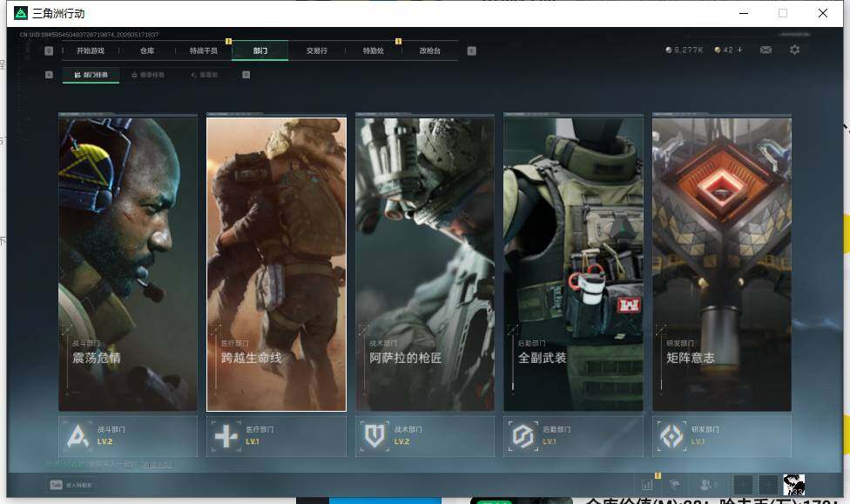
Task: Click the 三角洲行动 app logo in title bar
Action: click(21, 13)
